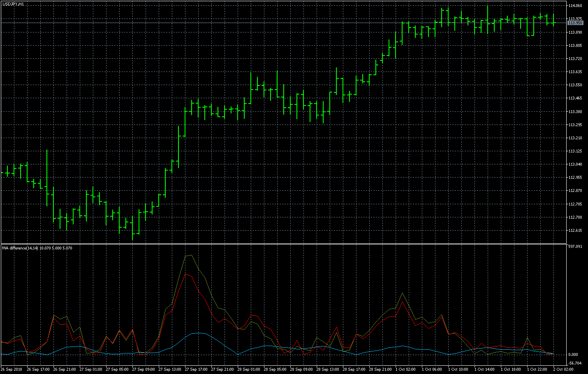Click the blue indicator line's highest hump
This screenshot has width=588, height=374.
(199, 333)
